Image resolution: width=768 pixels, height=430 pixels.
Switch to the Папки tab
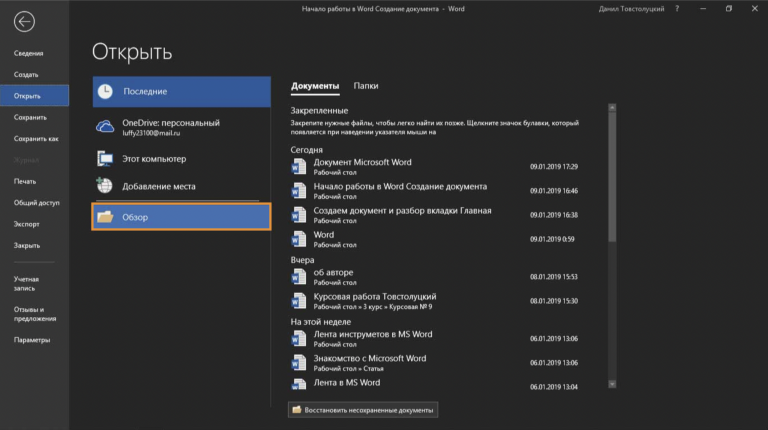tap(366, 86)
